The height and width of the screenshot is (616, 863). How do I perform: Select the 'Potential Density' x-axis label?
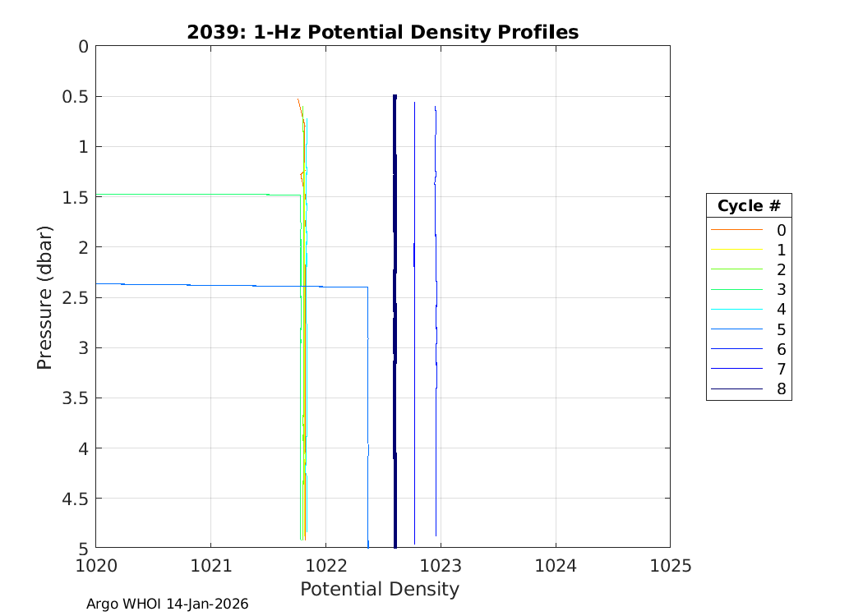pos(379,589)
